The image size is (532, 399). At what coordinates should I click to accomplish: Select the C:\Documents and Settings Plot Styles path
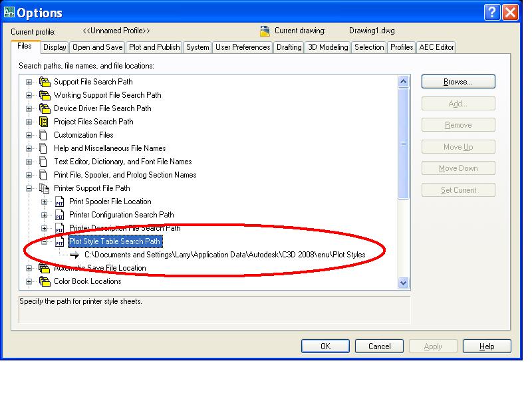[225, 255]
